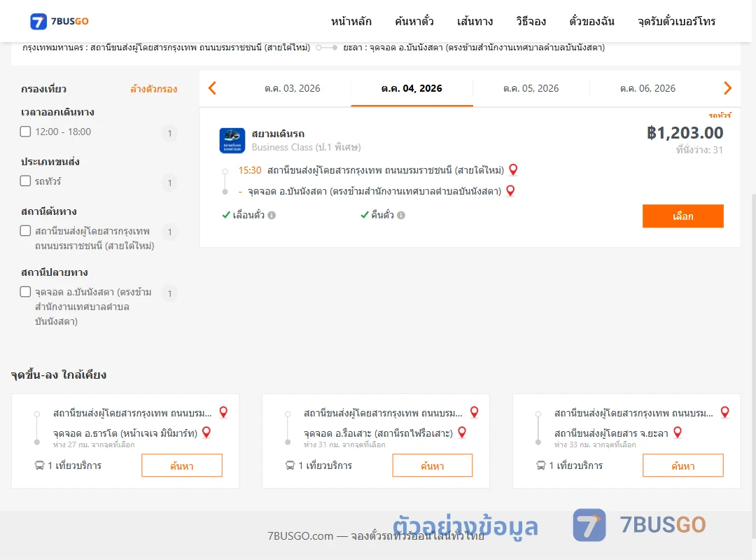Viewport: 756px width, 560px height.
Task: Click the เลื่อนตั๋ว green checkmark
Action: click(x=226, y=215)
